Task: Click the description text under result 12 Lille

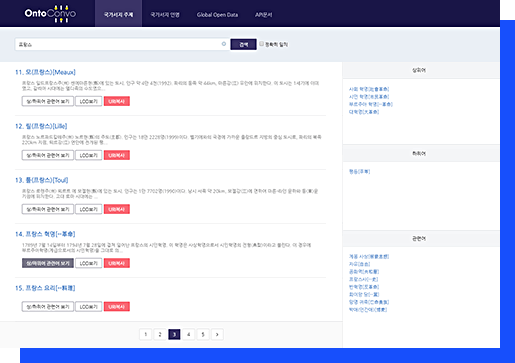Action: coord(172,140)
